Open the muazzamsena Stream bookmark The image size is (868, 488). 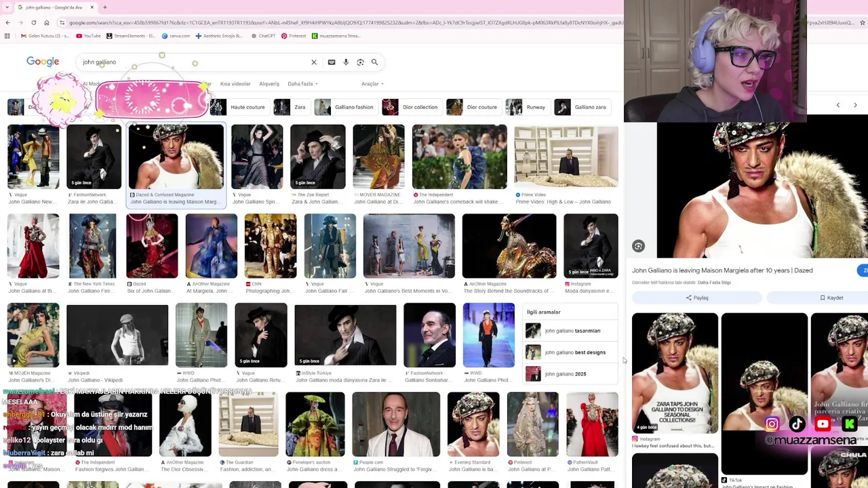tap(336, 36)
